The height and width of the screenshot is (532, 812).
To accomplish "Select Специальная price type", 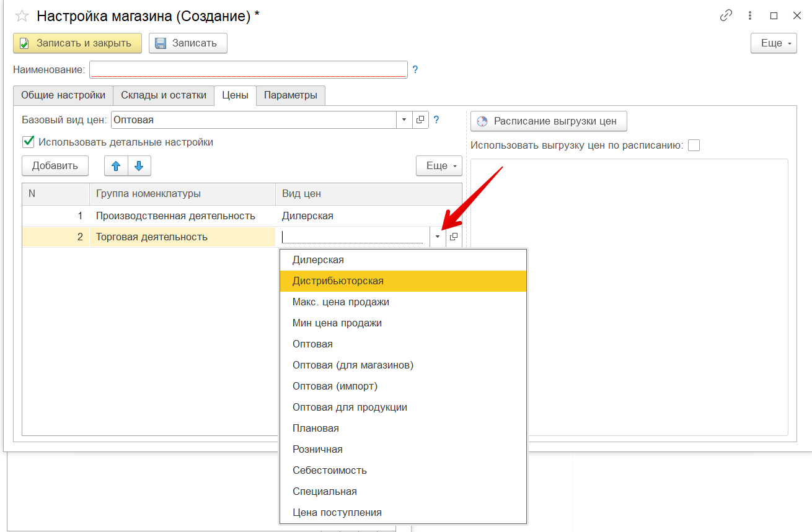I will pyautogui.click(x=403, y=492).
